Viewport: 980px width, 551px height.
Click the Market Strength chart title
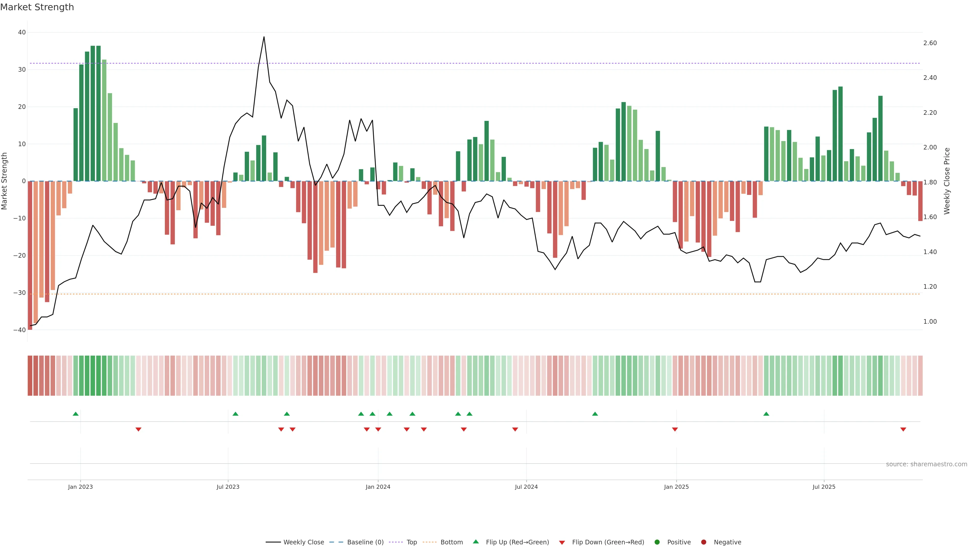click(37, 7)
